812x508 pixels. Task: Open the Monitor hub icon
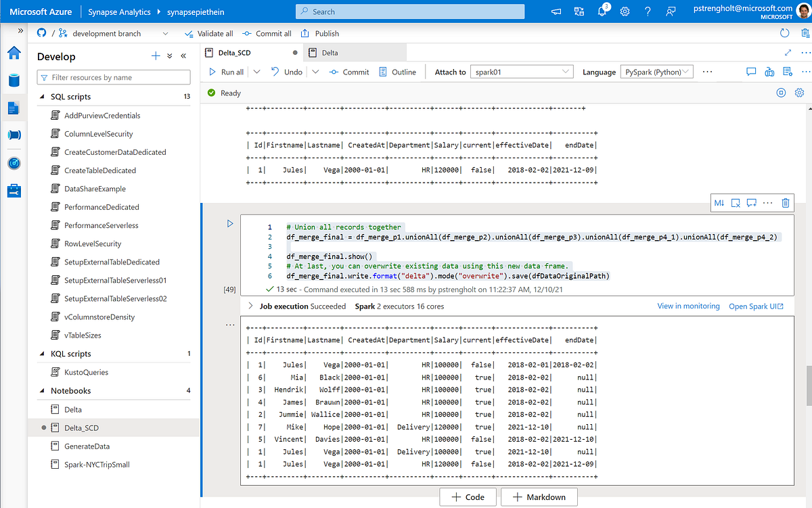(x=14, y=163)
